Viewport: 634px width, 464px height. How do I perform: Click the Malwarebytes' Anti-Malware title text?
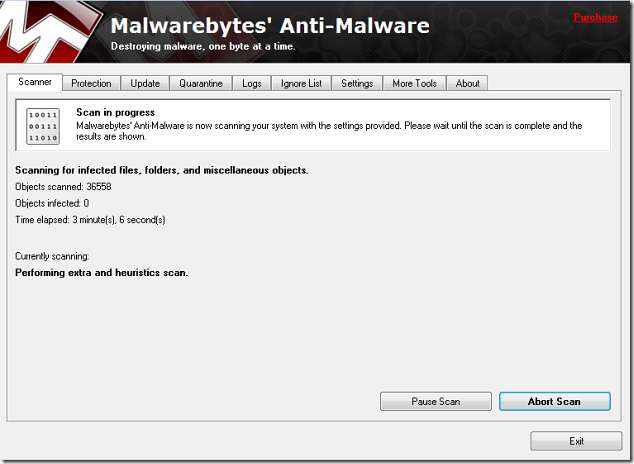(x=270, y=26)
